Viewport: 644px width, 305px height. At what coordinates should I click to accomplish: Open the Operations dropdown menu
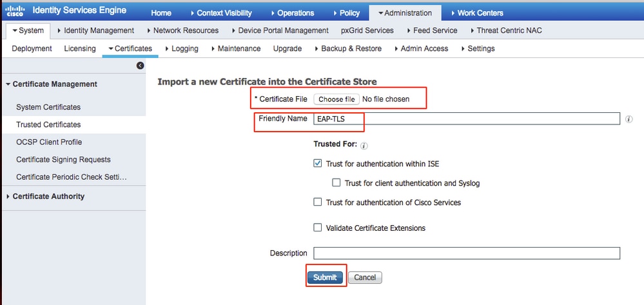coord(293,13)
